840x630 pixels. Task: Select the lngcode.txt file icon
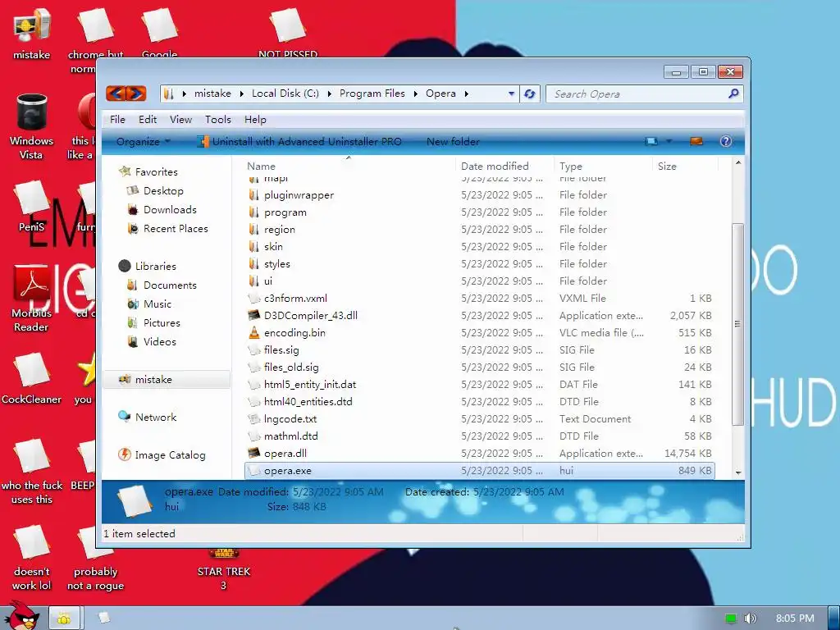[x=254, y=419]
